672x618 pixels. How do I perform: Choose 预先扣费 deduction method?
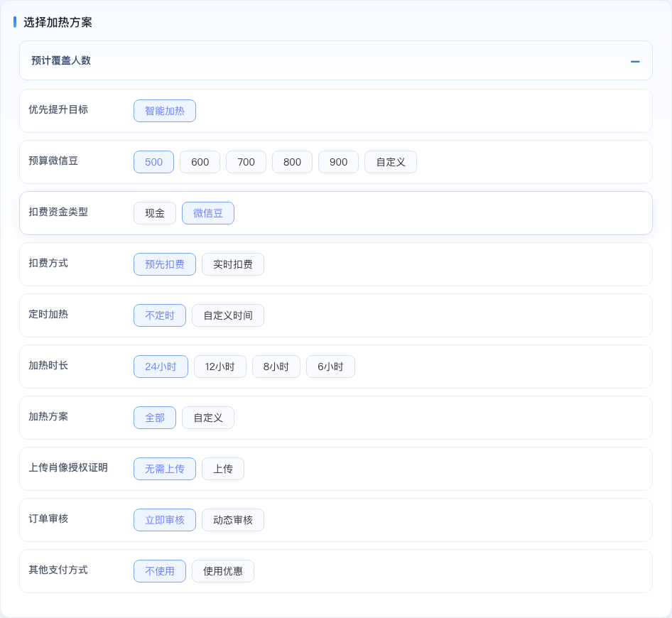coord(165,264)
